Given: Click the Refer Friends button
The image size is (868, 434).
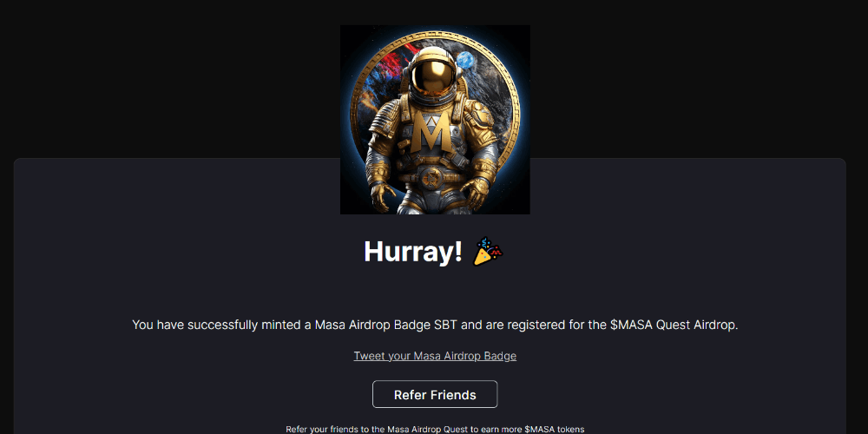Looking at the screenshot, I should [435, 394].
